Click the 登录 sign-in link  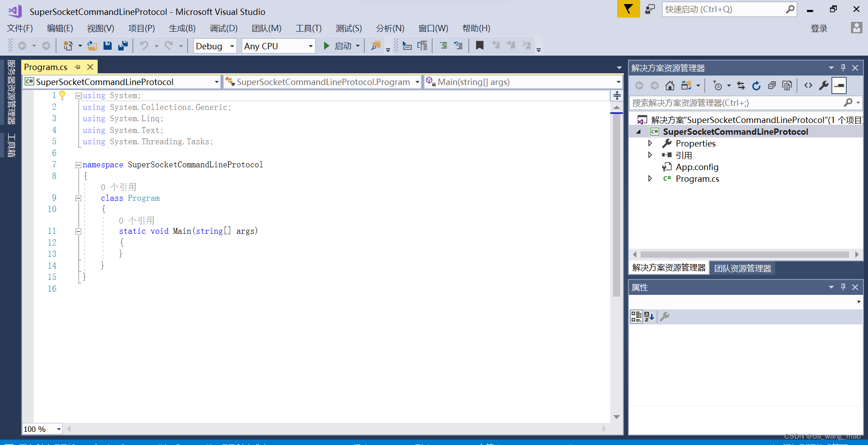[x=819, y=28]
